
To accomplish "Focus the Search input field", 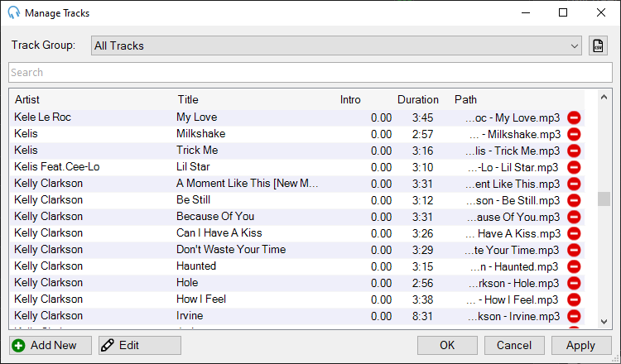I will coord(310,73).
